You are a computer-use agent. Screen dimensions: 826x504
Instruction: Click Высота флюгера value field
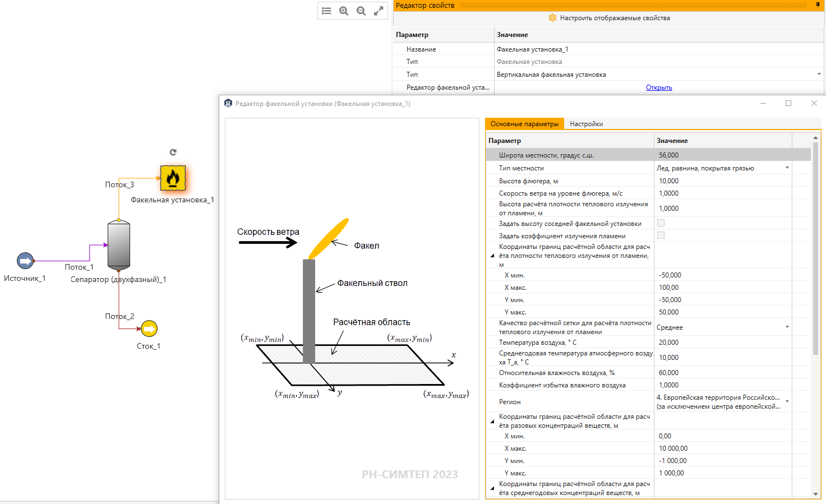point(723,181)
